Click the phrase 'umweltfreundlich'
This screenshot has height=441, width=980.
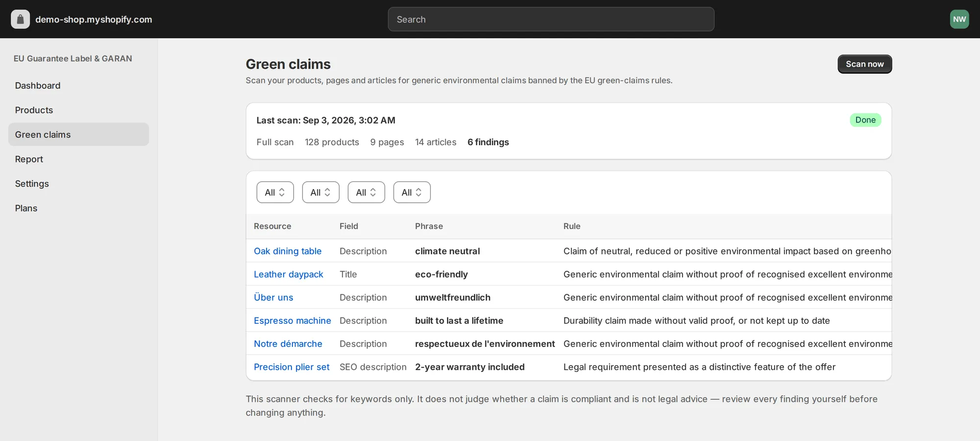point(453,297)
